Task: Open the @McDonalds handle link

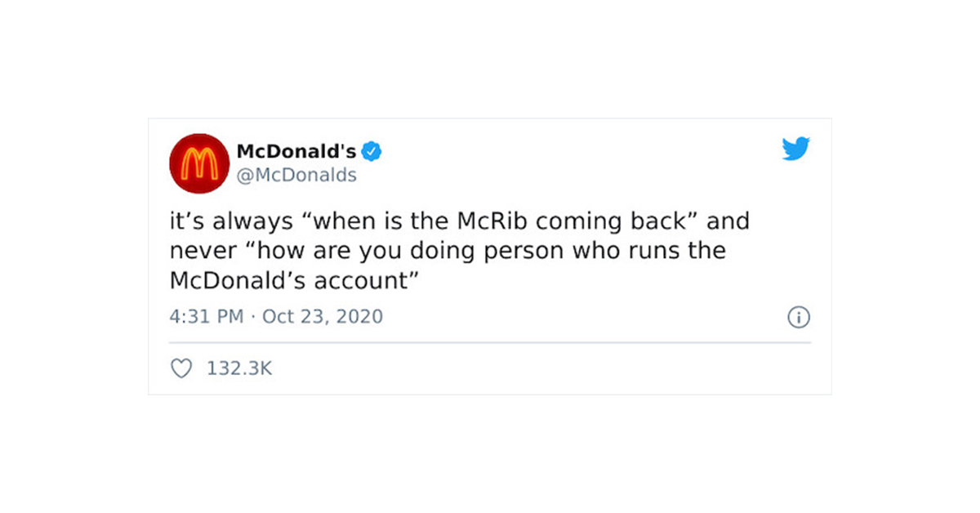Action: pyautogui.click(x=296, y=176)
